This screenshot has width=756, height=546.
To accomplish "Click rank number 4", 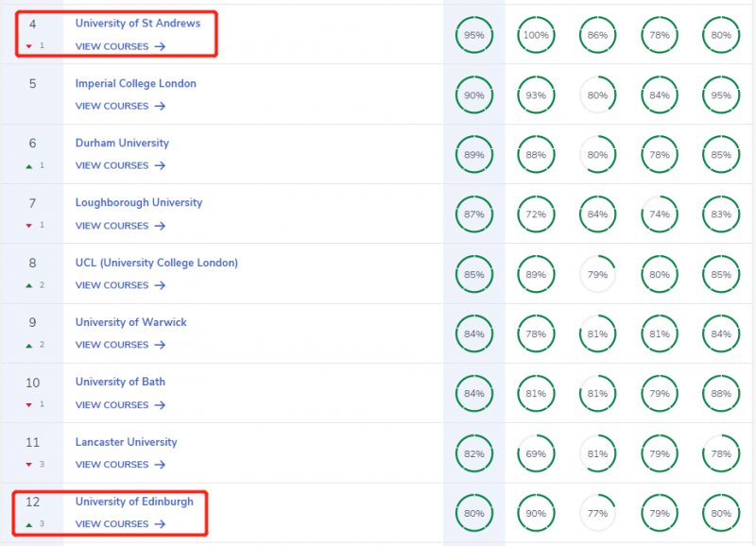I will pyautogui.click(x=32, y=25).
